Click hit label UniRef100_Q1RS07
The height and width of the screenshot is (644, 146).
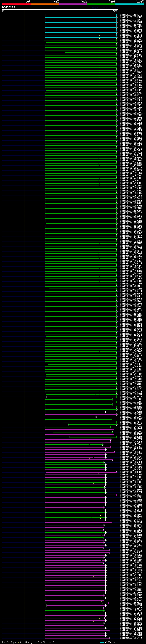coord(131,50)
